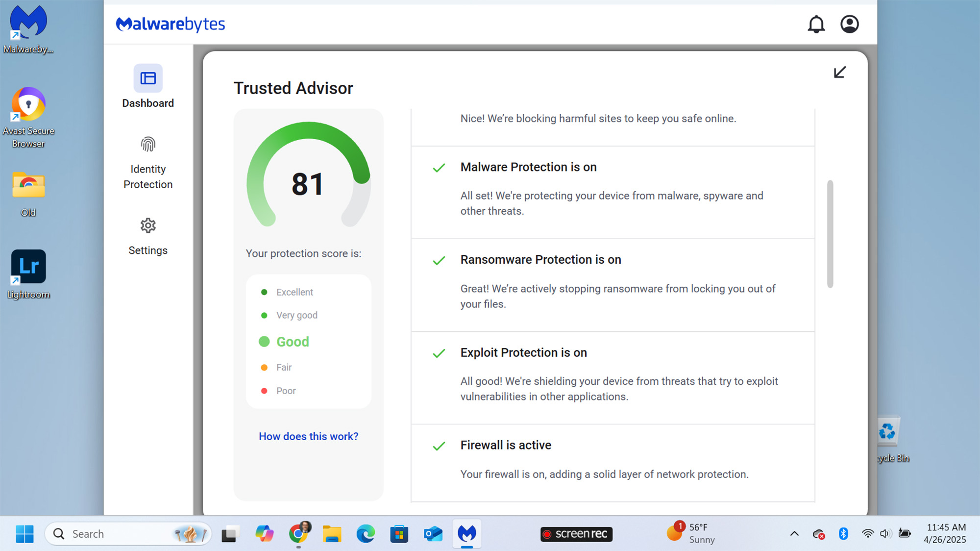The height and width of the screenshot is (551, 980).
Task: Select the Firewall is active item
Action: (506, 445)
